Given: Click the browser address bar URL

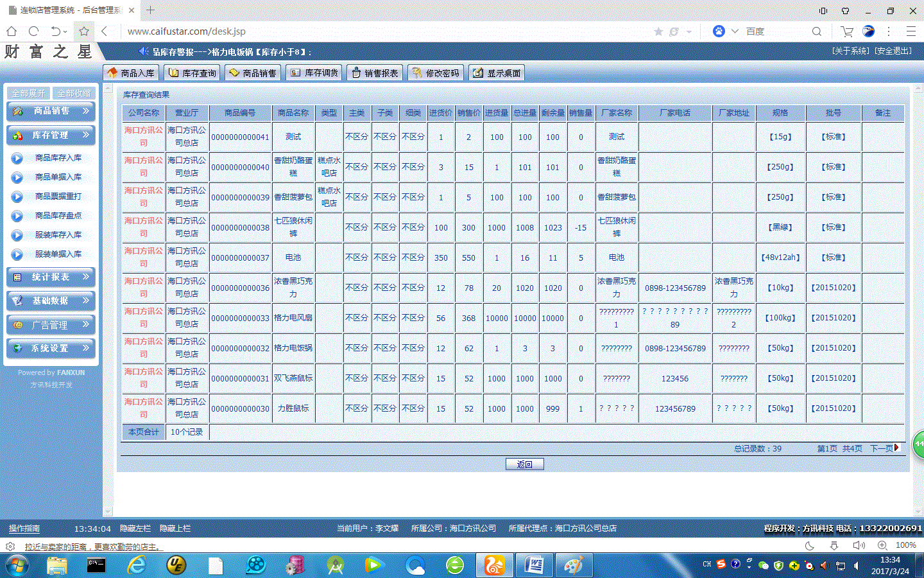Looking at the screenshot, I should 186,31.
